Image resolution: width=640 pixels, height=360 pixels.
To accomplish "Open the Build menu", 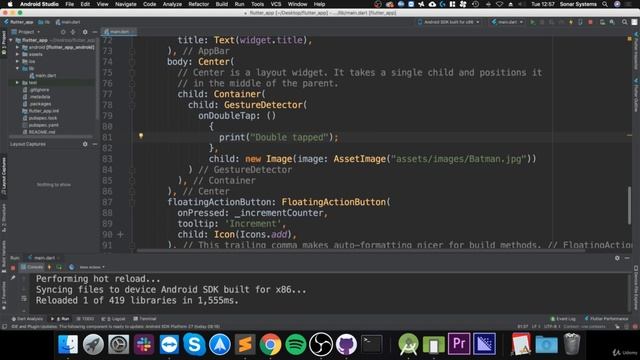I will [x=222, y=4].
